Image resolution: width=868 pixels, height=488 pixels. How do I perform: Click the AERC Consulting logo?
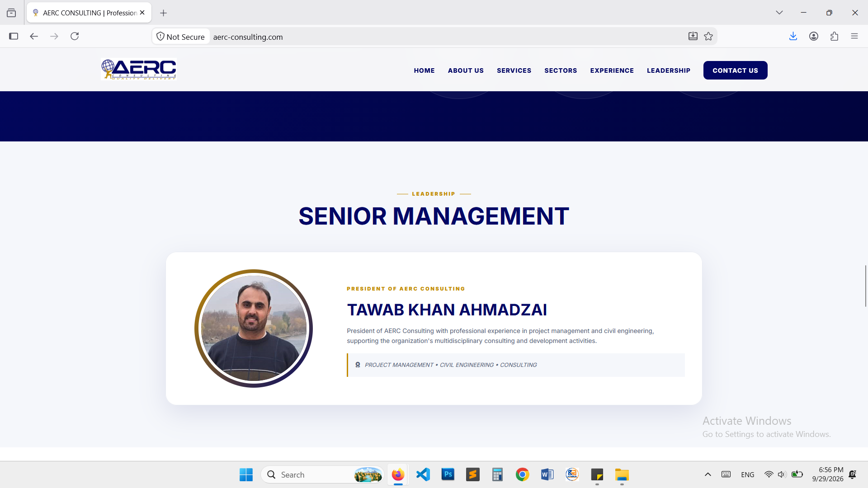(x=138, y=70)
